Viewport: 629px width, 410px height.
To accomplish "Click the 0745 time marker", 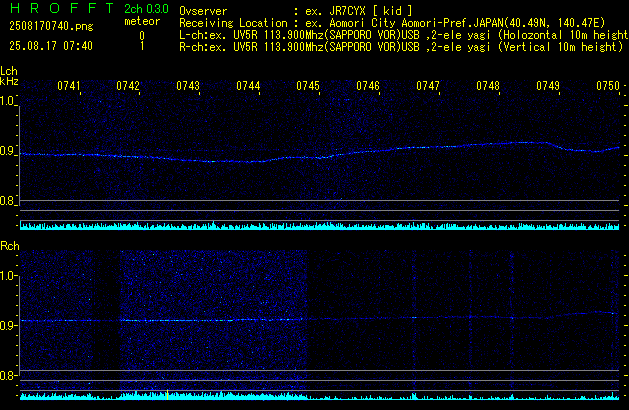I will [308, 86].
